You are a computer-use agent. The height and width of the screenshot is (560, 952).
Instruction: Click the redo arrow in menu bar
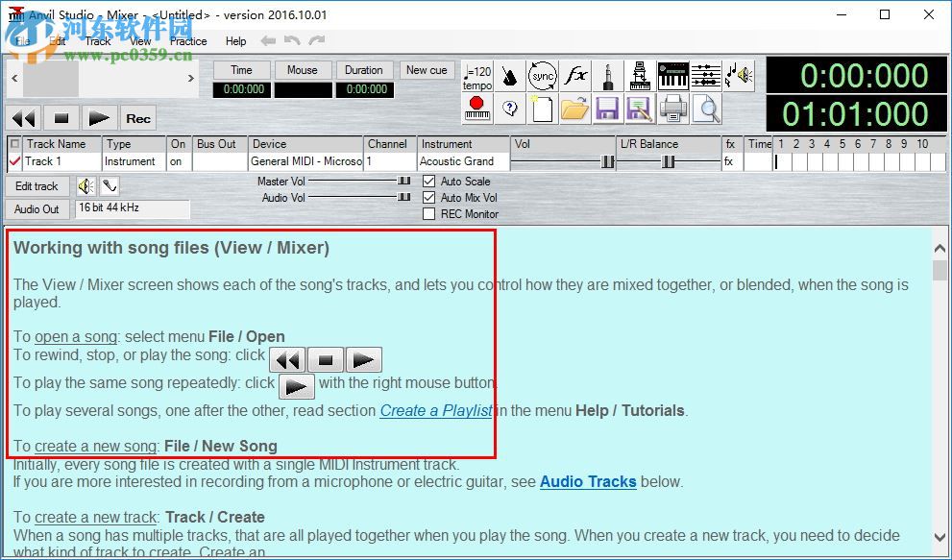pyautogui.click(x=316, y=40)
